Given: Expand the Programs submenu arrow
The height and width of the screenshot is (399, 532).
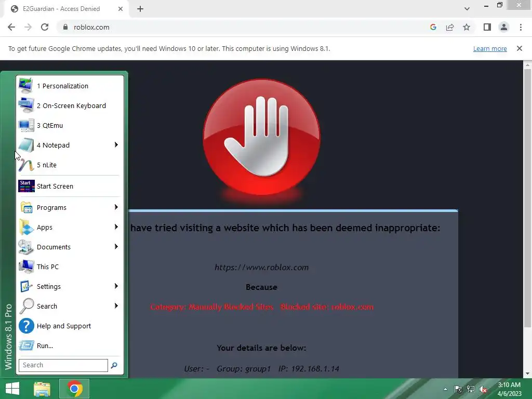Looking at the screenshot, I should [116, 207].
